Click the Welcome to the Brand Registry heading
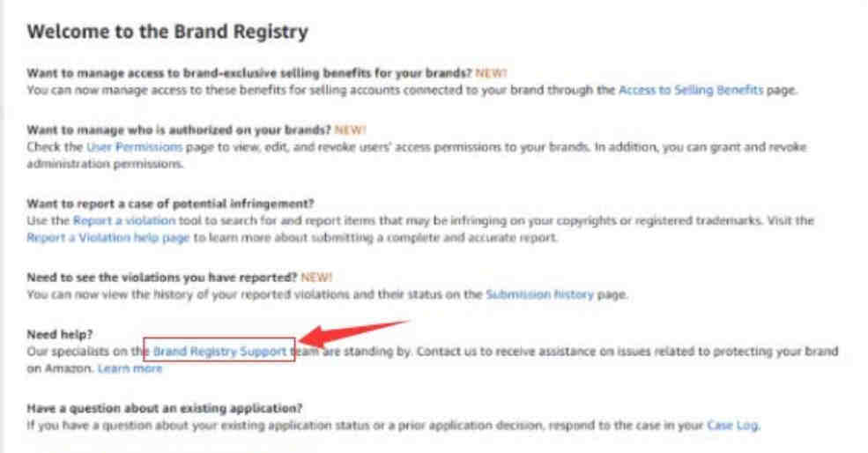This screenshot has width=868, height=453. (x=167, y=31)
